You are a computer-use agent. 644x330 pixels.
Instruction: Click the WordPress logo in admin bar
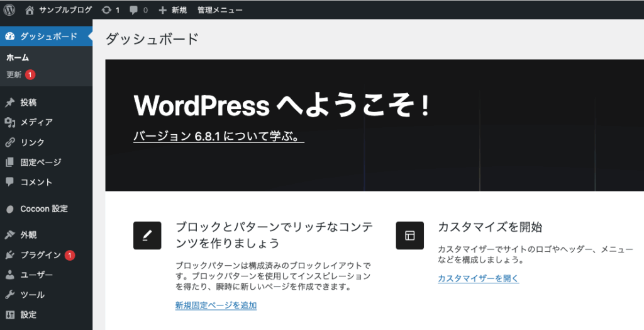pos(9,10)
